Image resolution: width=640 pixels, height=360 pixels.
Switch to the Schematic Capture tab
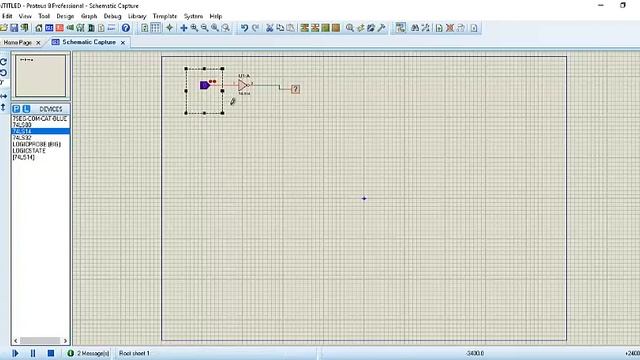(89, 42)
